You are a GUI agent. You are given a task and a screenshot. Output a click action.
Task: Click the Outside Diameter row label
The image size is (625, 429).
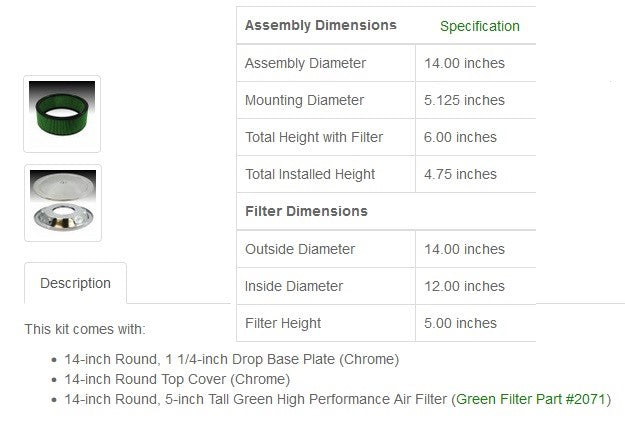(300, 249)
